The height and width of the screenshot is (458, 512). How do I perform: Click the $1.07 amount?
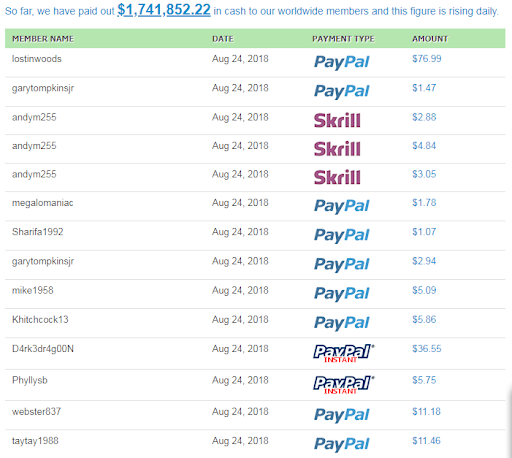coord(424,232)
